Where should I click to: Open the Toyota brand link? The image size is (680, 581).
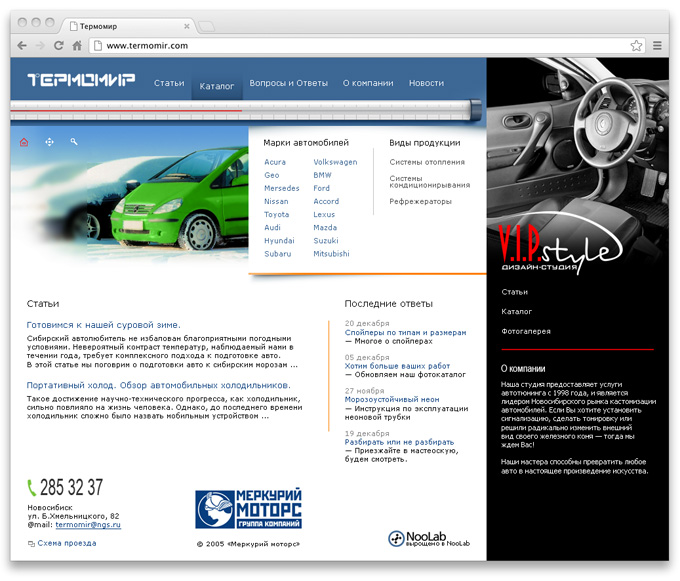tap(276, 215)
